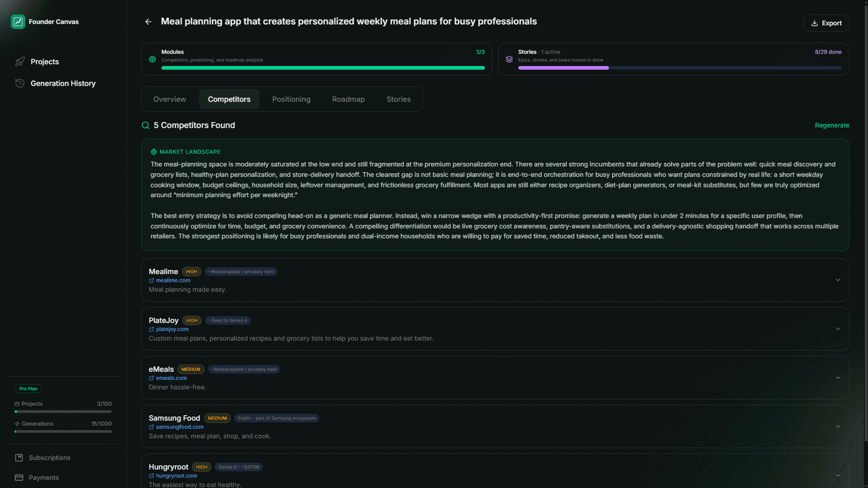Click the layers icon on the Stories card
The width and height of the screenshot is (868, 488).
(x=509, y=59)
